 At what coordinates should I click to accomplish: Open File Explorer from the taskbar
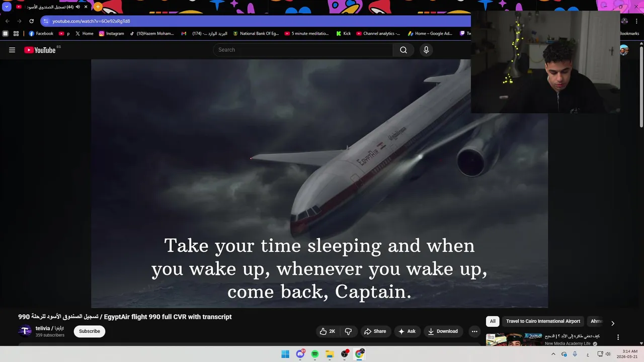pyautogui.click(x=330, y=354)
